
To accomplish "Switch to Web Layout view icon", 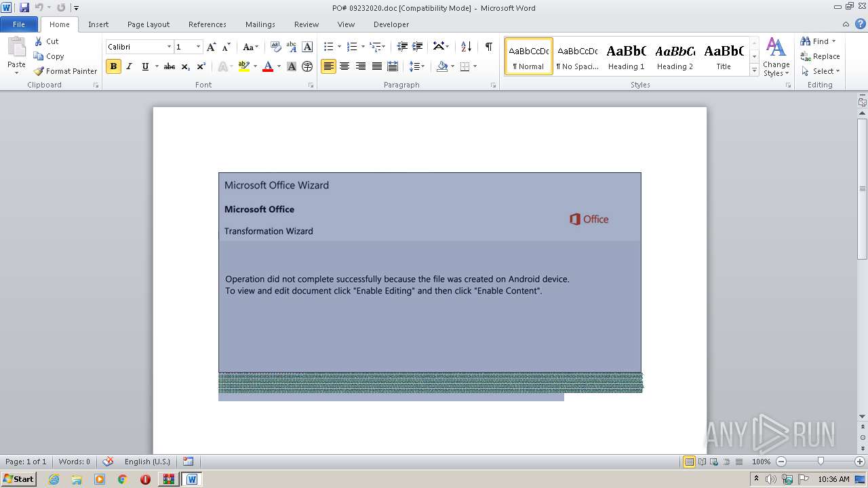I will click(x=714, y=462).
